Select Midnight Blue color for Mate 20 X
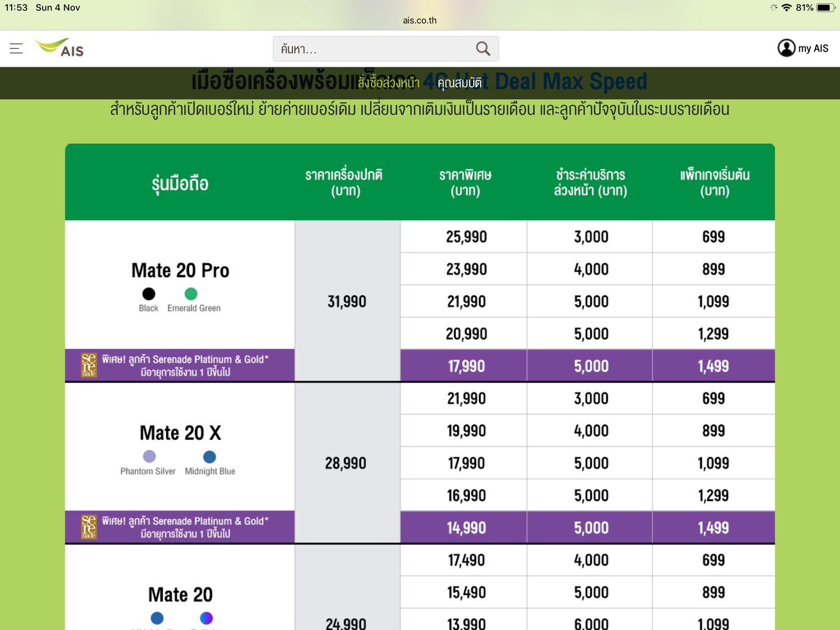 [209, 456]
